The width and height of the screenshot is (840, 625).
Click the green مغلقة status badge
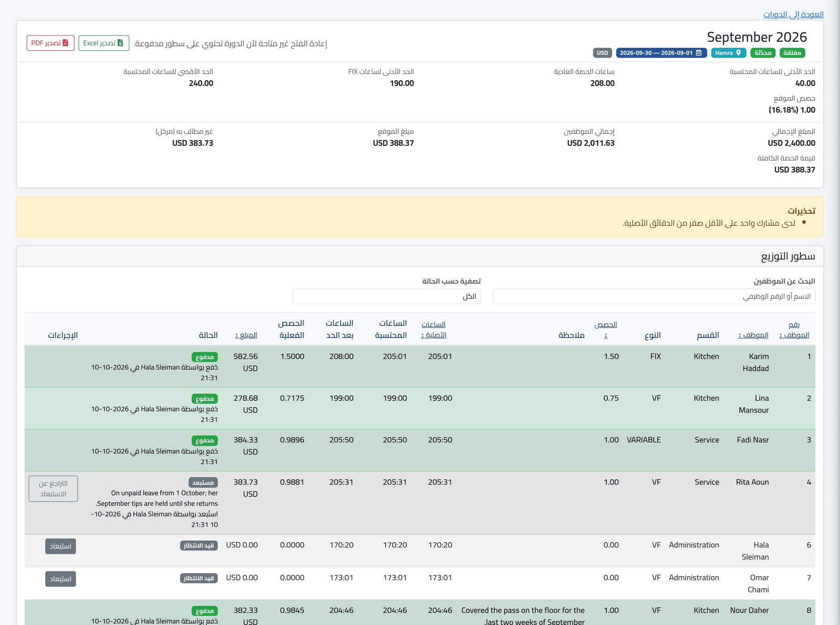792,53
